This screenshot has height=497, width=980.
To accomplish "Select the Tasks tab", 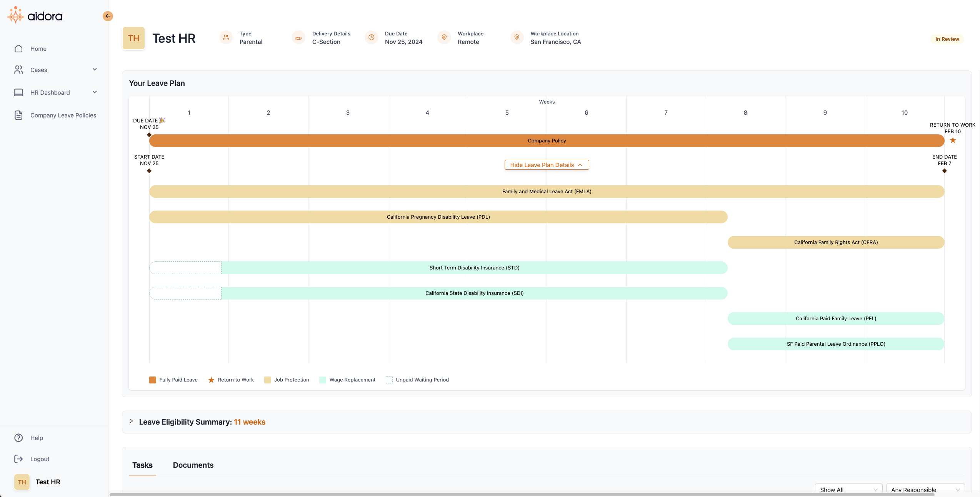I will click(x=142, y=465).
